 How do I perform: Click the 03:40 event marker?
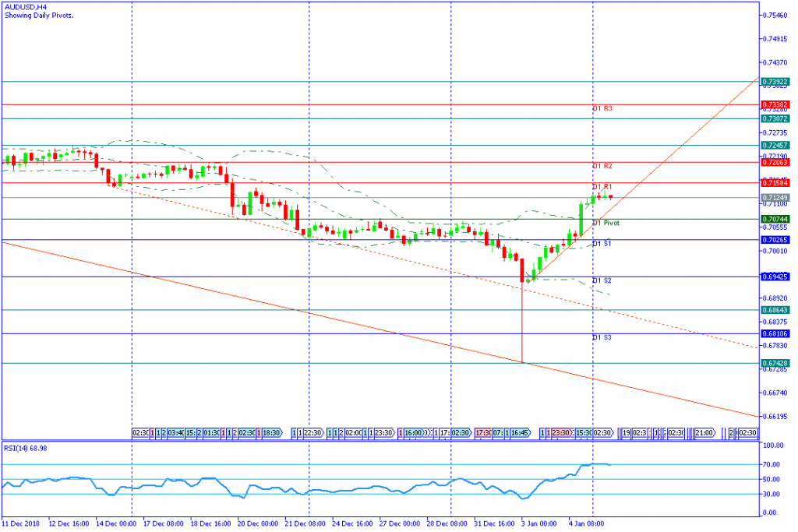tap(175, 433)
